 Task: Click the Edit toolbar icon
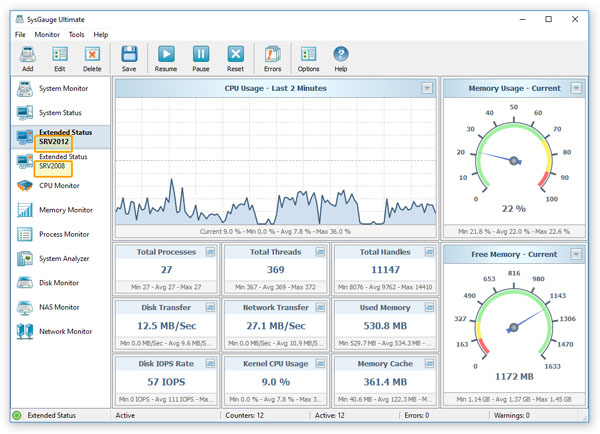[60, 59]
